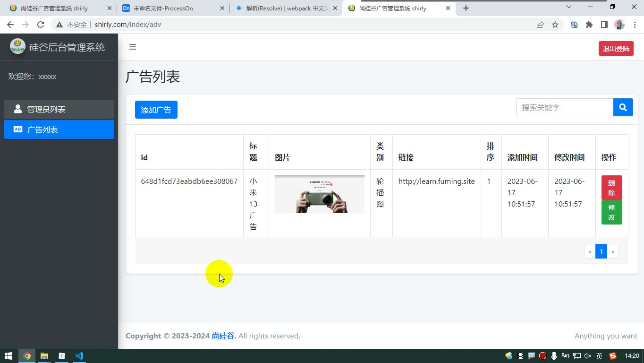The height and width of the screenshot is (363, 644).
Task: Select 广告列表 sidebar menu item
Action: [59, 130]
